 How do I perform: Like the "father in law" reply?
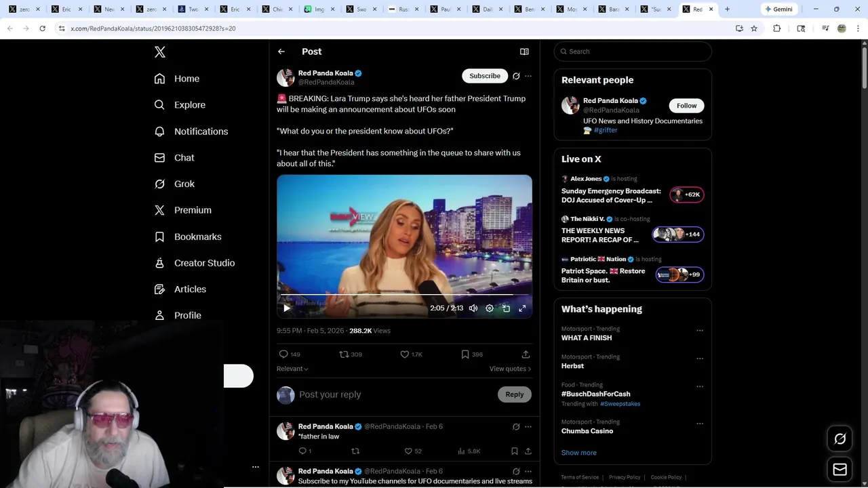413,451
